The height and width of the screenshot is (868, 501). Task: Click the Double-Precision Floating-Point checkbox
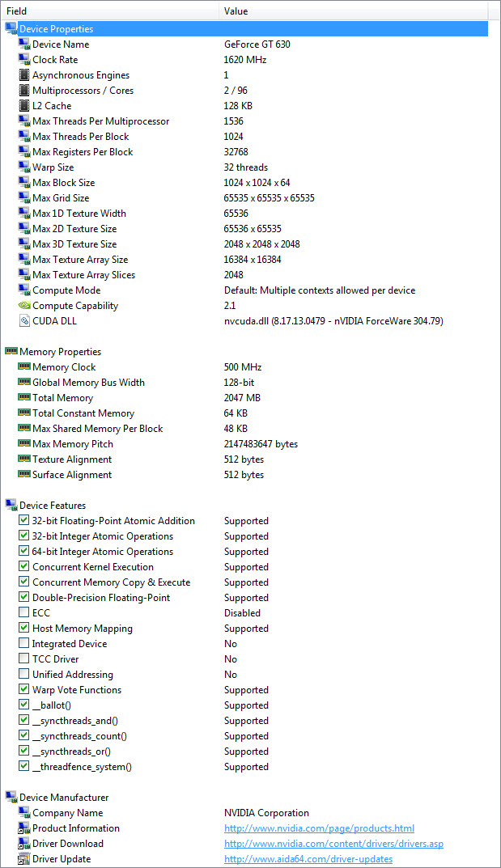tap(23, 597)
